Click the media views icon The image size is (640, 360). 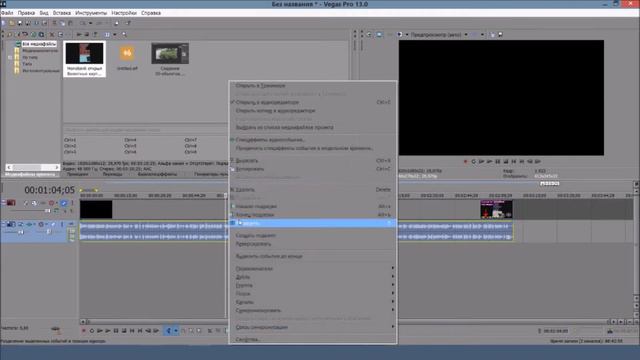107,35
